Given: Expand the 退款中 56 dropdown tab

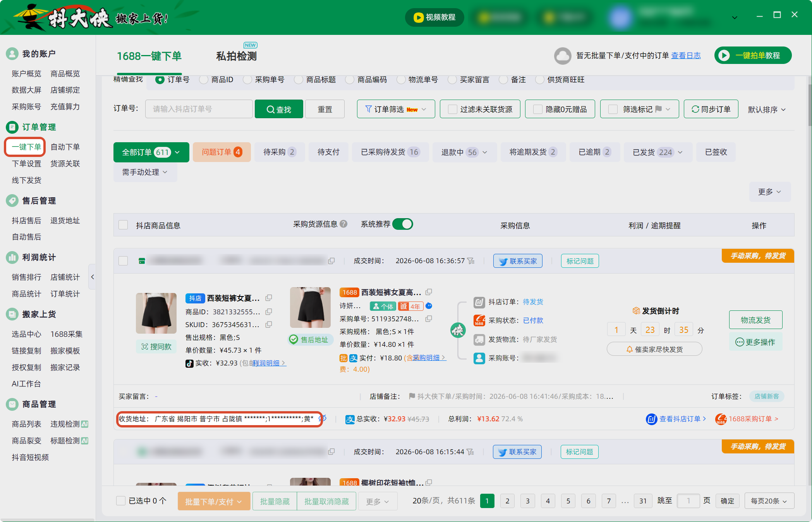Looking at the screenshot, I should [465, 152].
